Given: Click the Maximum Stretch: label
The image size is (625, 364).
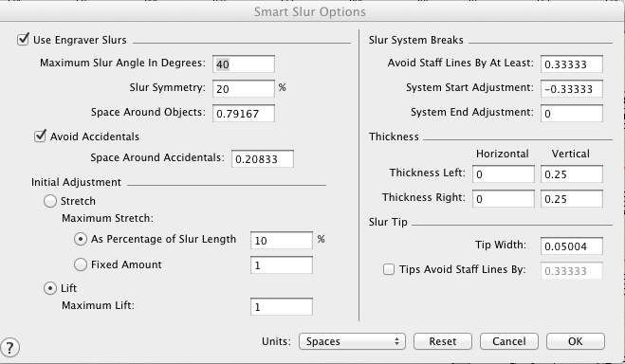Looking at the screenshot, I should pos(107,218).
